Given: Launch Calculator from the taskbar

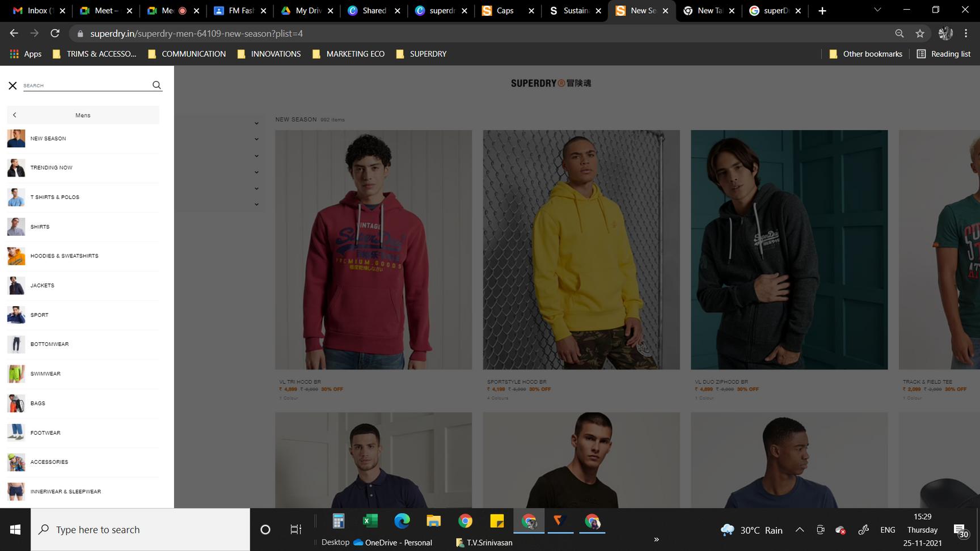Looking at the screenshot, I should tap(339, 521).
